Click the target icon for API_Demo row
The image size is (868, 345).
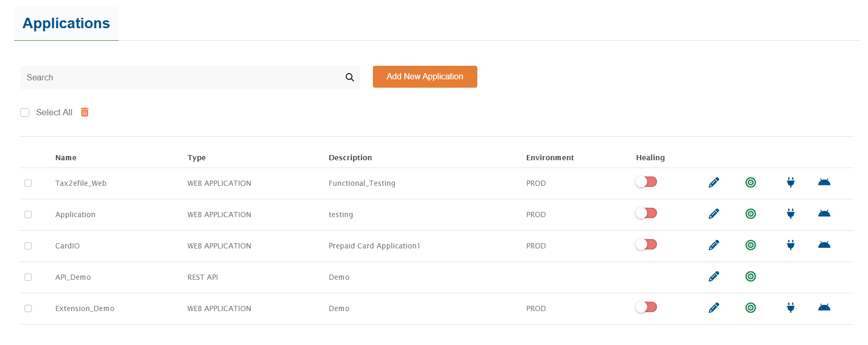point(750,277)
